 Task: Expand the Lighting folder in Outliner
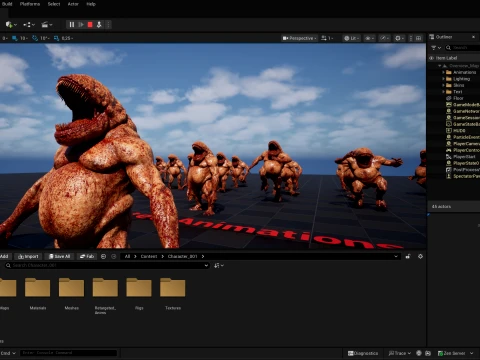(x=444, y=79)
